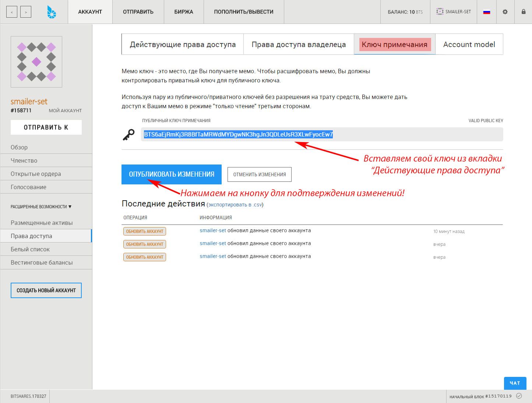Click BITSHARES.170327 version label
532x403 pixels.
pos(28,396)
